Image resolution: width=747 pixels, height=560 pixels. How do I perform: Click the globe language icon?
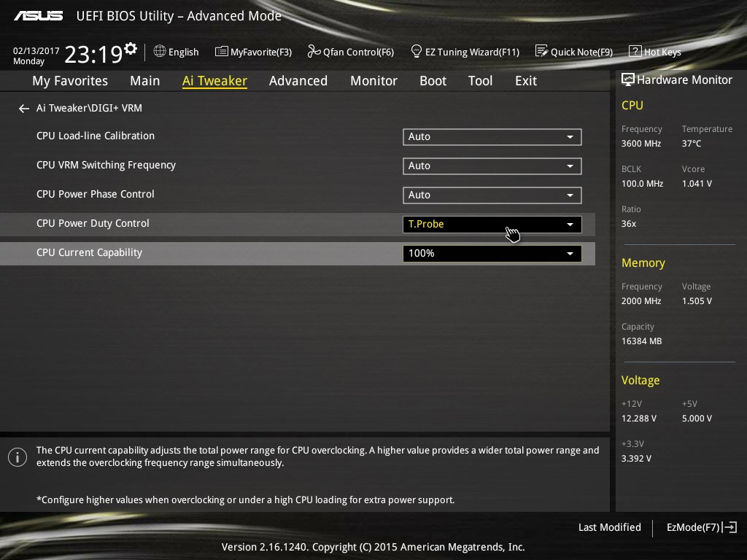(x=160, y=51)
